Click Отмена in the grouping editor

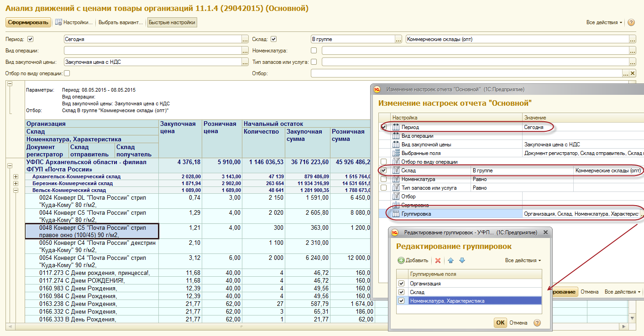tap(518, 323)
